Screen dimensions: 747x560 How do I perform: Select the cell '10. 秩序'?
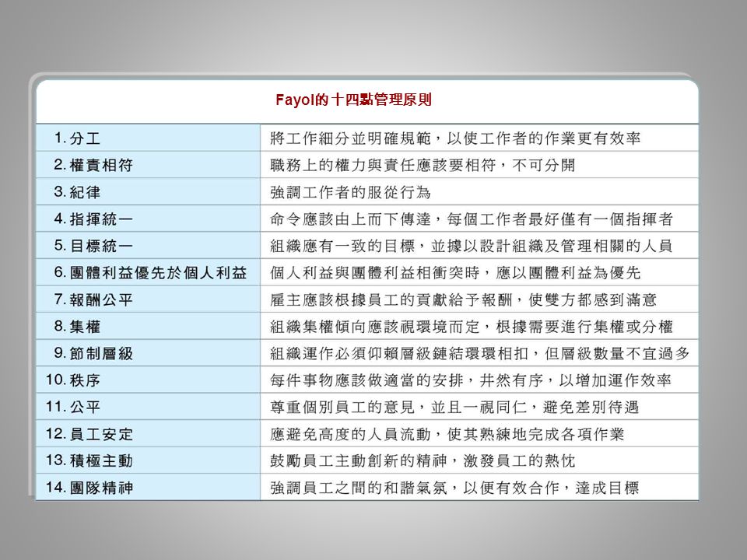(x=148, y=380)
